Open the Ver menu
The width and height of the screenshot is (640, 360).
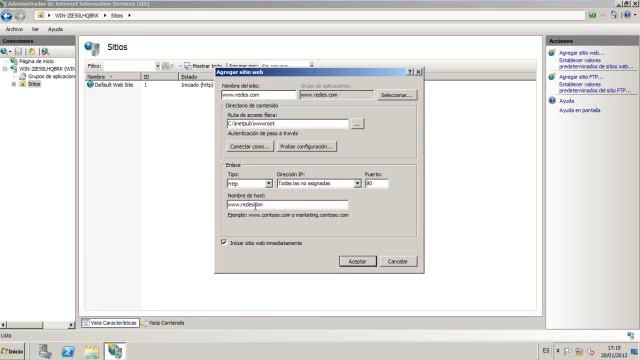coord(36,29)
